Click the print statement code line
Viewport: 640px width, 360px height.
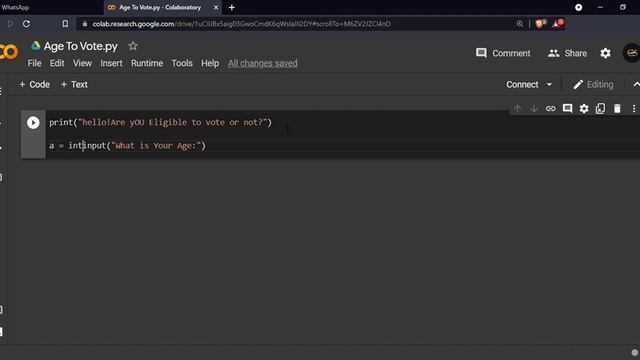pyautogui.click(x=160, y=122)
